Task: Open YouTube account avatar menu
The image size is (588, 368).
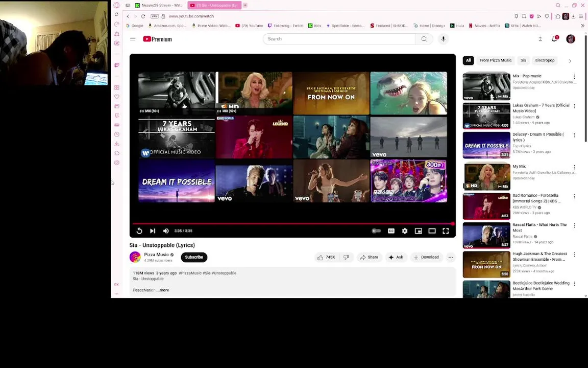Action: pyautogui.click(x=571, y=39)
